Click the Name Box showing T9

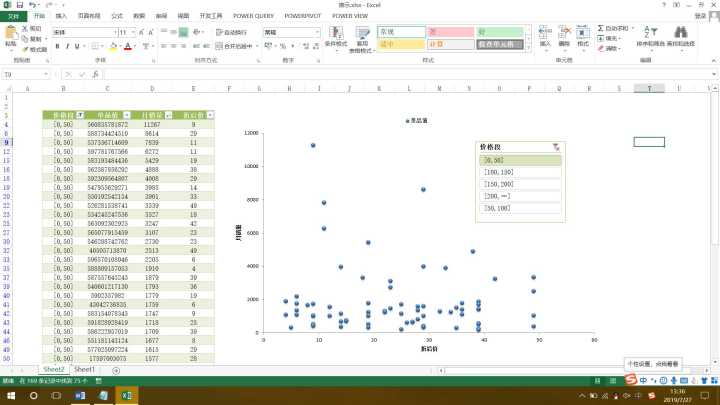coord(25,74)
